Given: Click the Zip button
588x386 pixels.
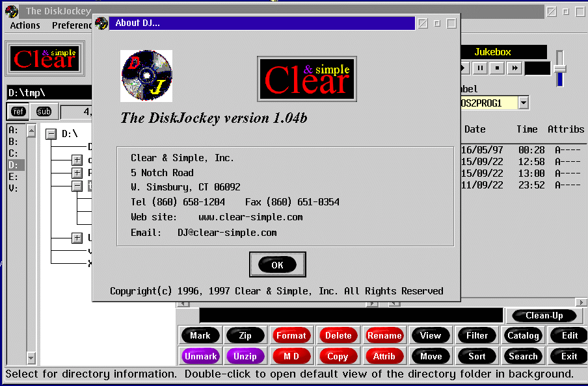Looking at the screenshot, I should point(245,335).
